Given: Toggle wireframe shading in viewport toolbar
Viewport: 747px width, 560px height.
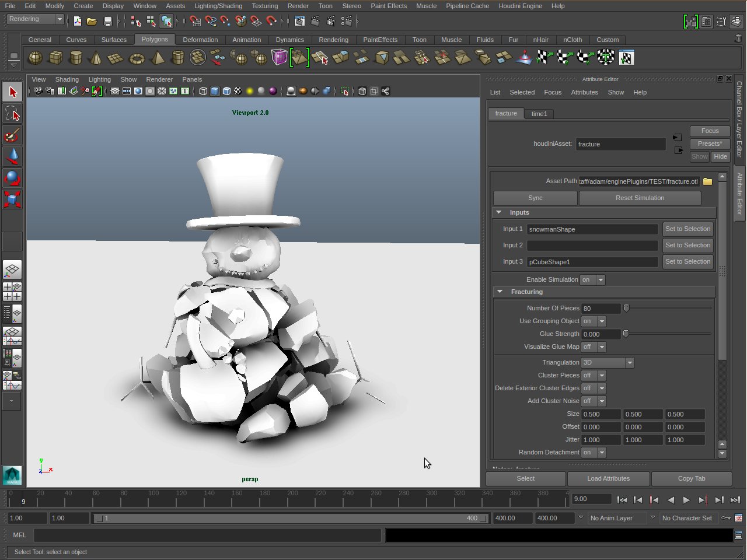Looking at the screenshot, I should (203, 91).
